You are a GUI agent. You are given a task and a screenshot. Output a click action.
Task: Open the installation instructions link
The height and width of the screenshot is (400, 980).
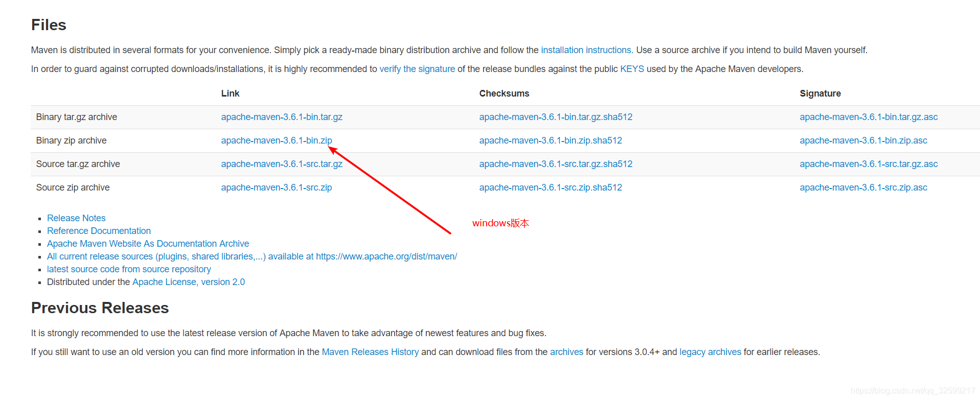(x=586, y=50)
